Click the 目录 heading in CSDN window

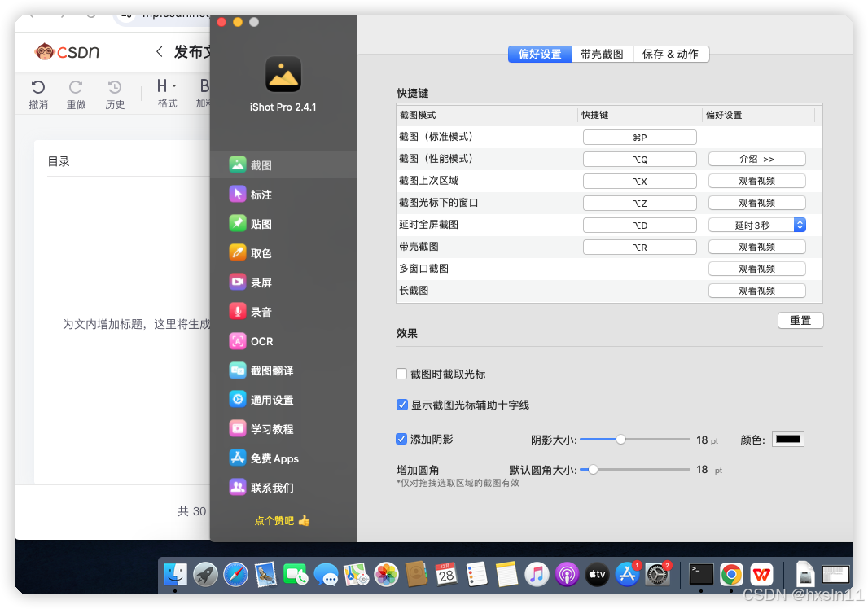[x=59, y=161]
